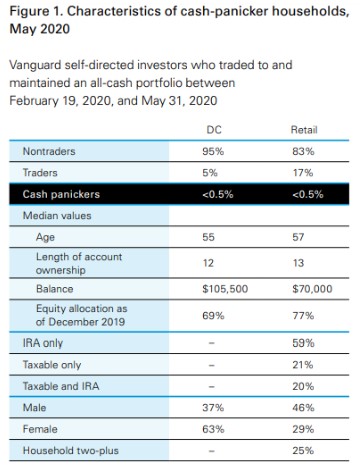The image size is (360, 465).
Task: Click the Median values section label
Action: coord(57,216)
